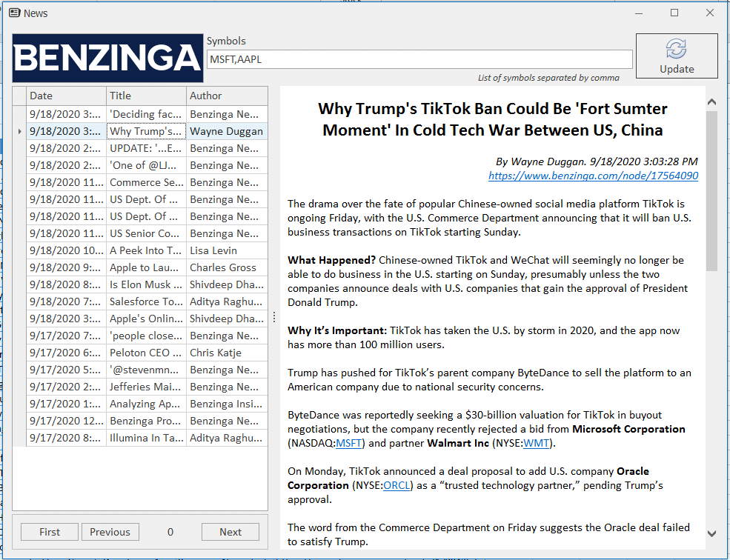The width and height of the screenshot is (730, 560).
Task: Select the Lisa Levin author cell
Action: tap(227, 251)
